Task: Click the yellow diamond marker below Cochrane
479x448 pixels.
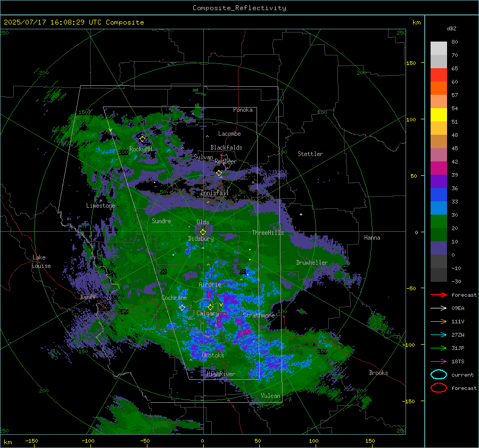Action: coord(183,307)
